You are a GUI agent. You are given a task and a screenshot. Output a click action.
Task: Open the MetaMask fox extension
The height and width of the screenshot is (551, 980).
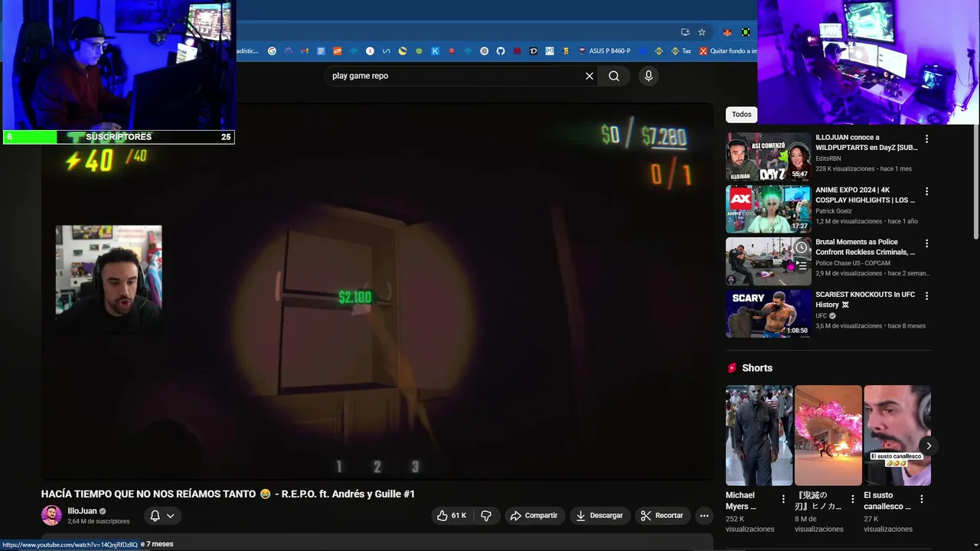coord(727,32)
